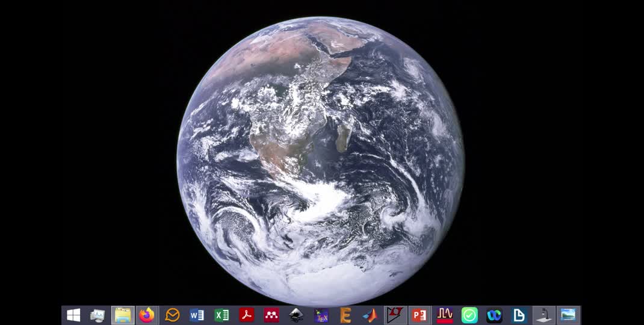The image size is (644, 325).
Task: Open the red triangle app icon
Action: [395, 315]
